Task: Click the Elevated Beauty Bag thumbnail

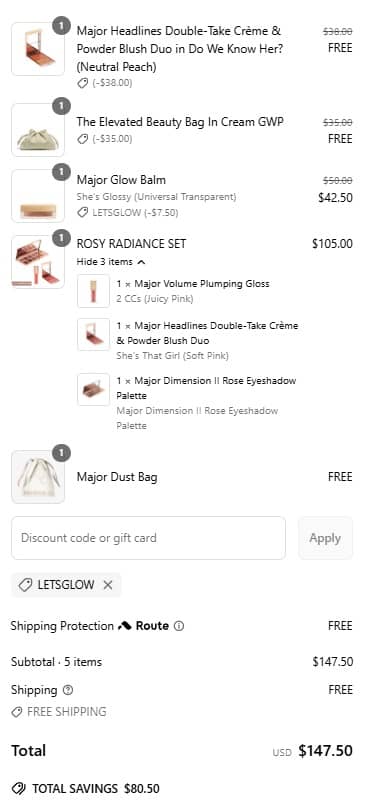Action: coord(38,130)
